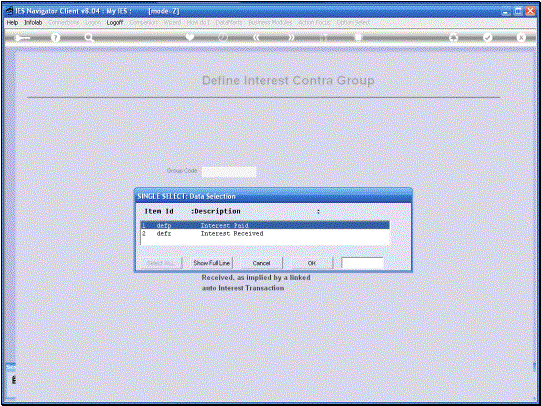Open the Logoff menu item
The image size is (541, 406).
pyautogui.click(x=115, y=22)
